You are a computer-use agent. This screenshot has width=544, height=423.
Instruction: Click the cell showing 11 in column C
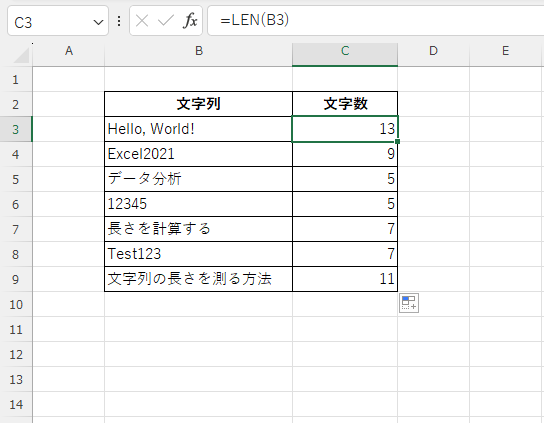coord(345,279)
